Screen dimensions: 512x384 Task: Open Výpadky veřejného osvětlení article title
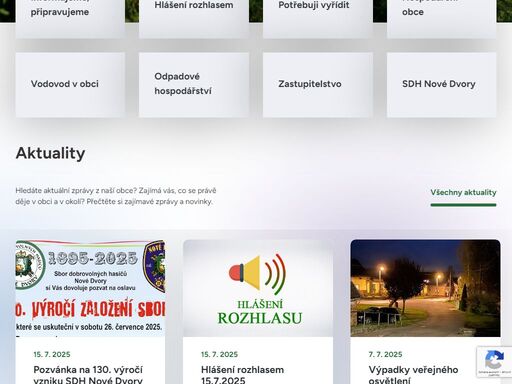[413, 375]
